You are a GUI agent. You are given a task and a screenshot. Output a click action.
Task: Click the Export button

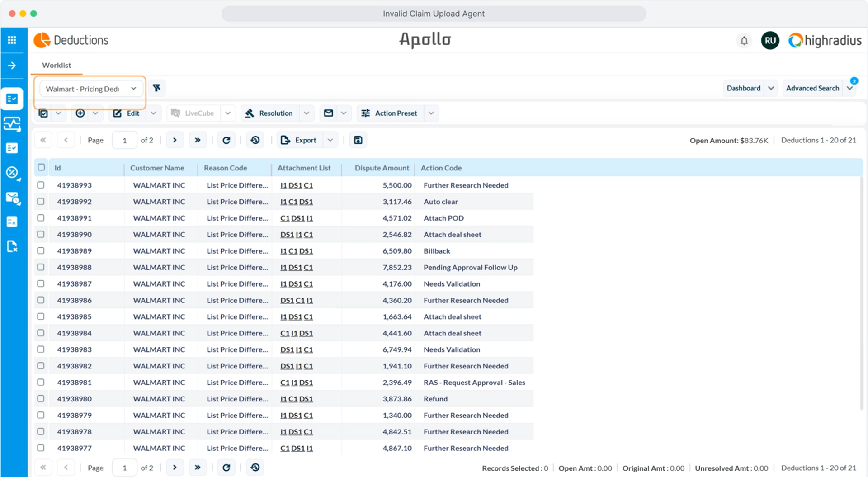(299, 140)
